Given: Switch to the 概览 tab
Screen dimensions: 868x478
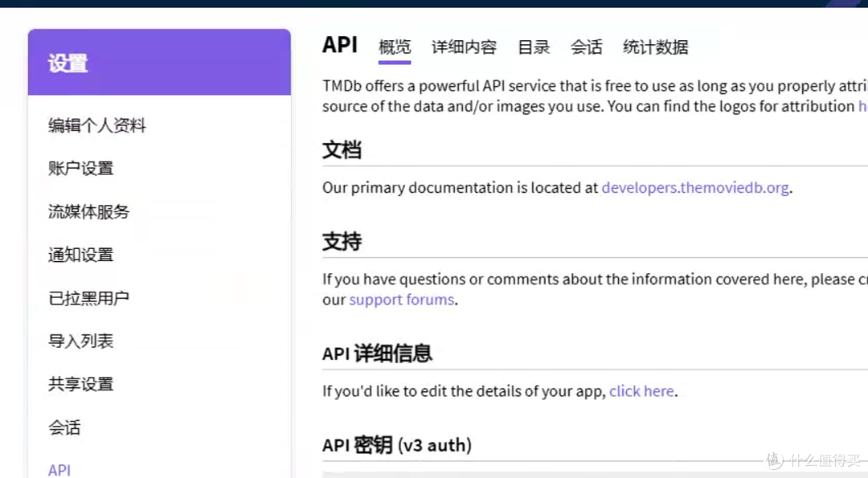Looking at the screenshot, I should (395, 47).
